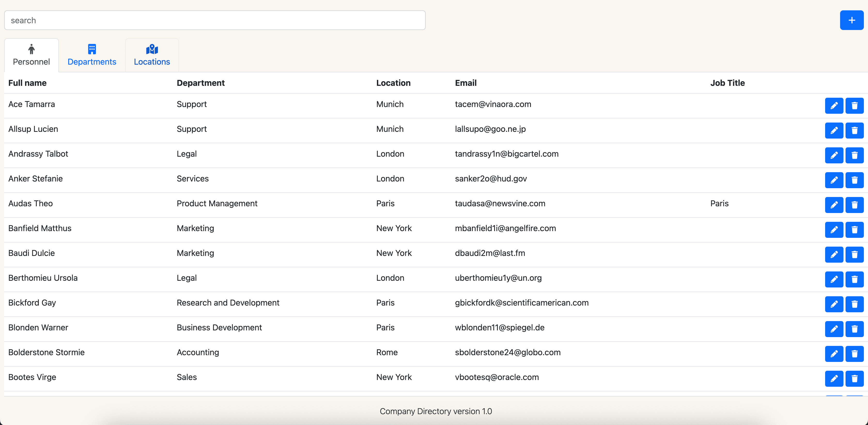Delete Allsup Lucien using trash icon

click(x=854, y=131)
